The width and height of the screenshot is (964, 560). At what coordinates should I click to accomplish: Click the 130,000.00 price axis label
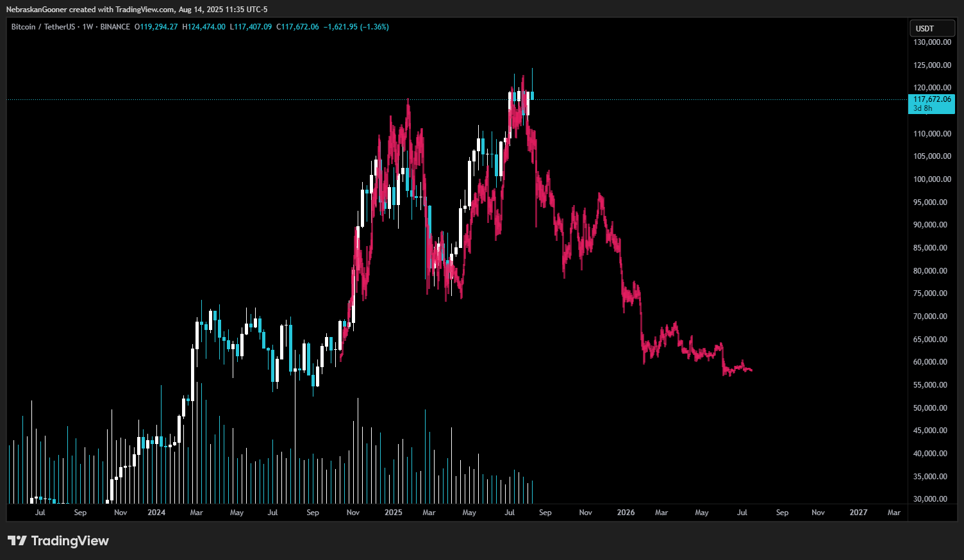pos(932,42)
